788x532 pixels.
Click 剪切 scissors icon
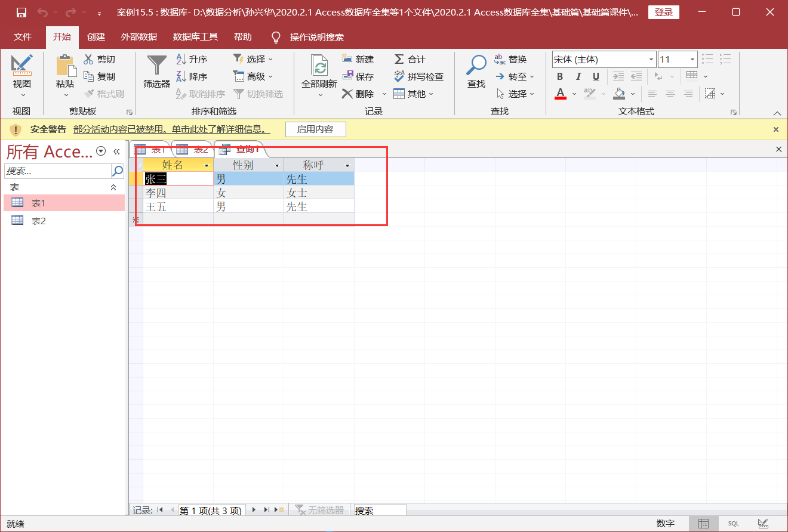coord(88,59)
